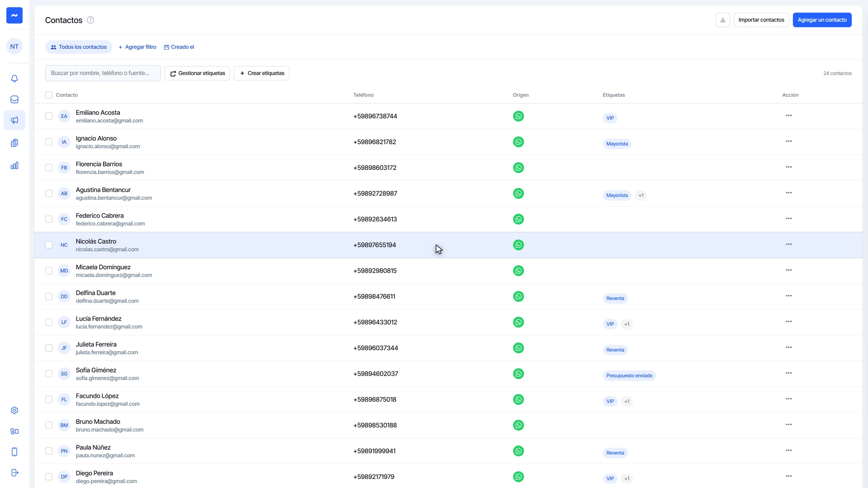The width and height of the screenshot is (868, 488).
Task: Click Importar contactos button
Action: point(761,20)
